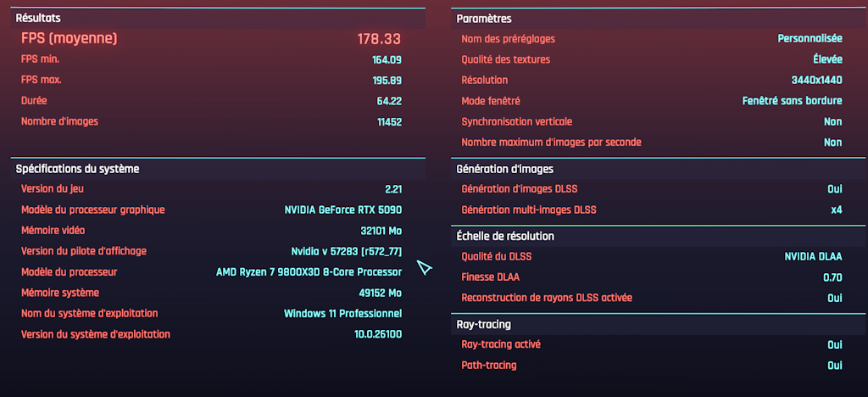
Task: Select the AMD Ryzen 7 9800X3D processor text
Action: (x=309, y=272)
